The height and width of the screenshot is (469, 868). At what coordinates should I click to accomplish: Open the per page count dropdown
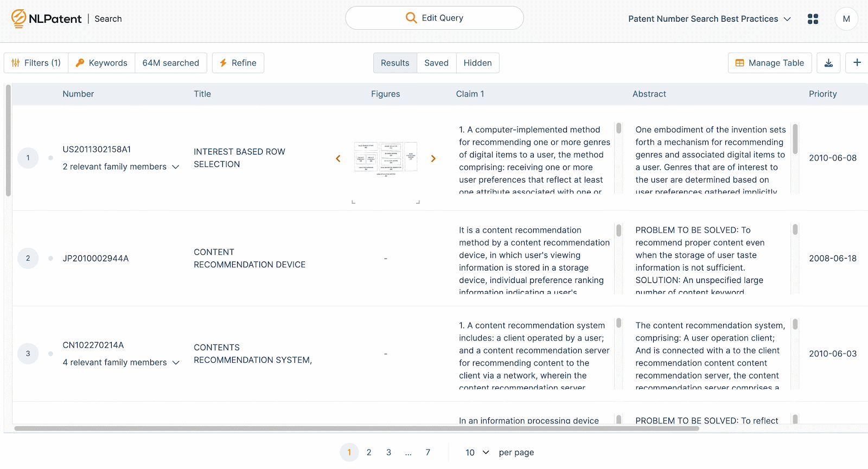(x=477, y=452)
